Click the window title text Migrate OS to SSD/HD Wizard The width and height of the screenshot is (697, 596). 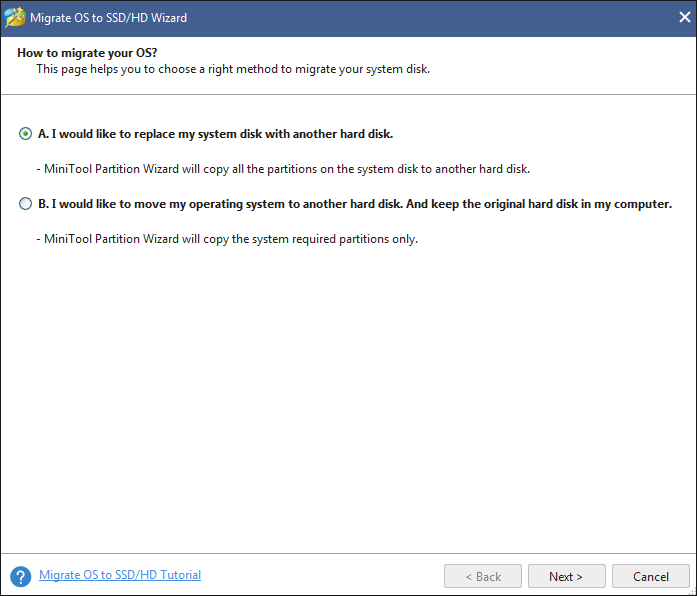coord(108,18)
